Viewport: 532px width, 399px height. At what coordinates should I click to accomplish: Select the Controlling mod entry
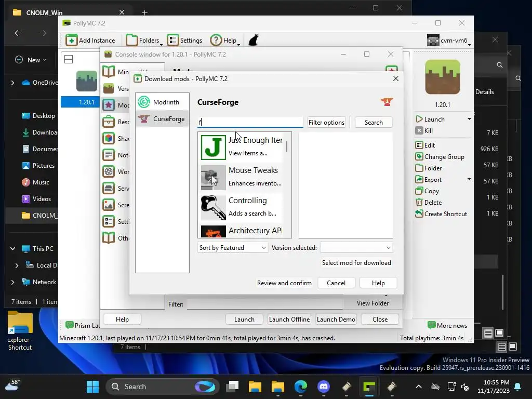242,207
